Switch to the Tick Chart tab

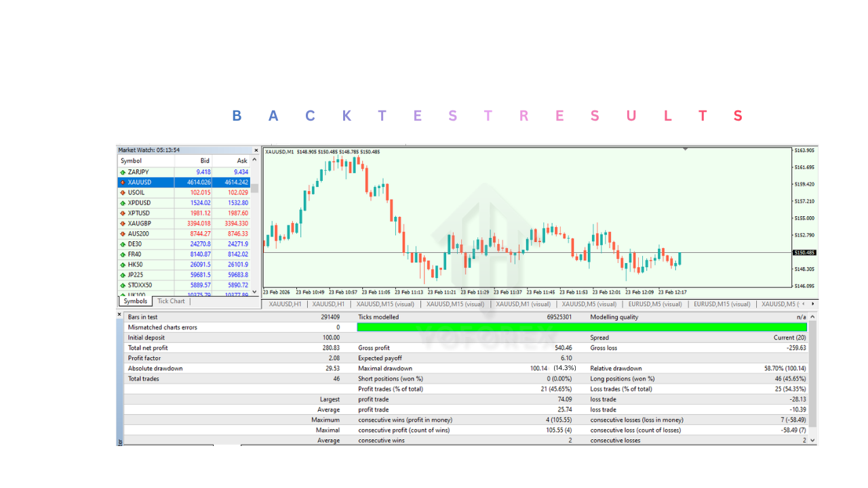click(171, 302)
